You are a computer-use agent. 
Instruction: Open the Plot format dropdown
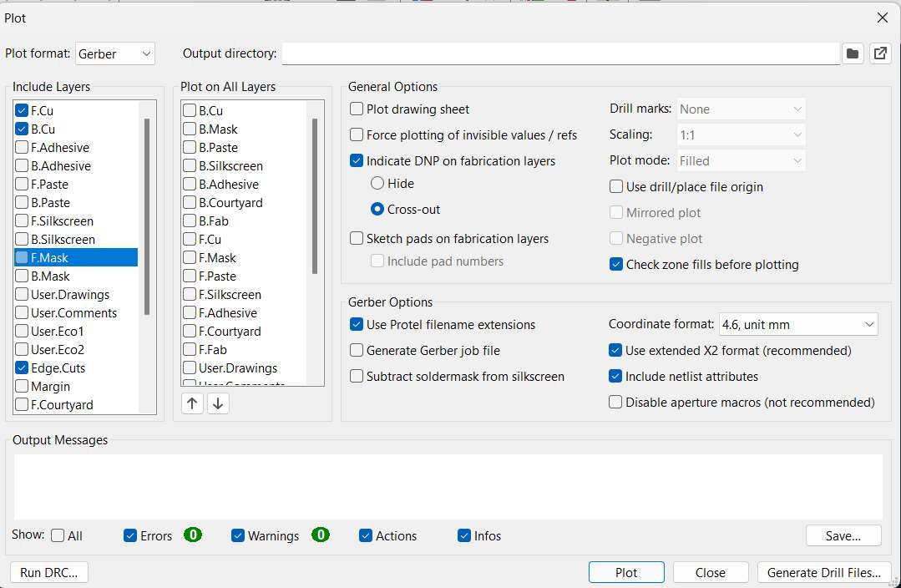pos(114,53)
